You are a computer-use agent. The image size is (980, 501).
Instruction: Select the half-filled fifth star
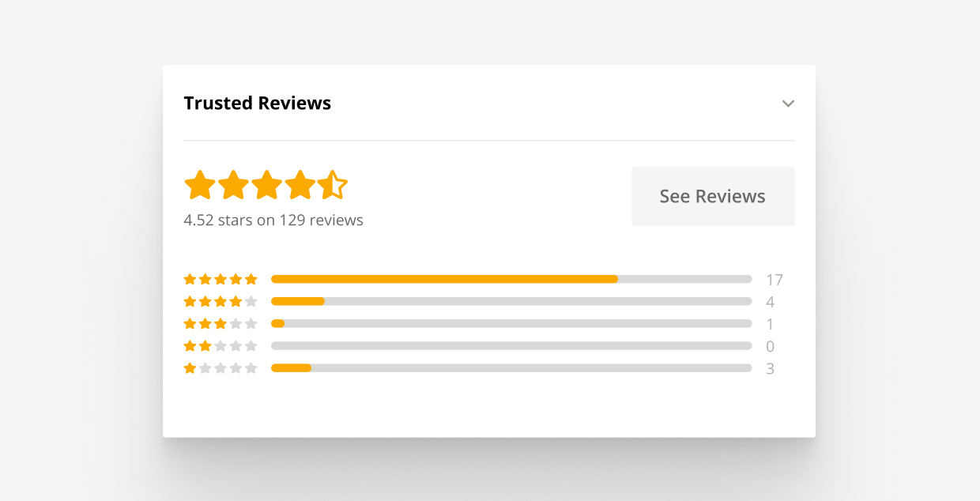coord(333,184)
